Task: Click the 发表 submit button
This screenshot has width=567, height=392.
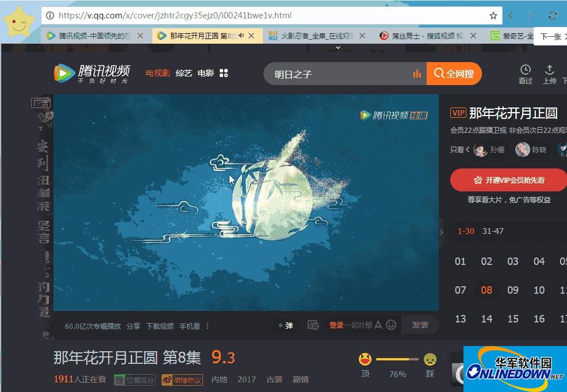Action: 420,325
